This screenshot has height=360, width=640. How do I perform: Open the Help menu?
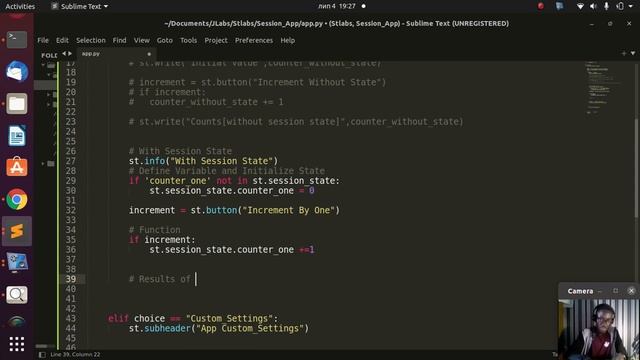287,40
